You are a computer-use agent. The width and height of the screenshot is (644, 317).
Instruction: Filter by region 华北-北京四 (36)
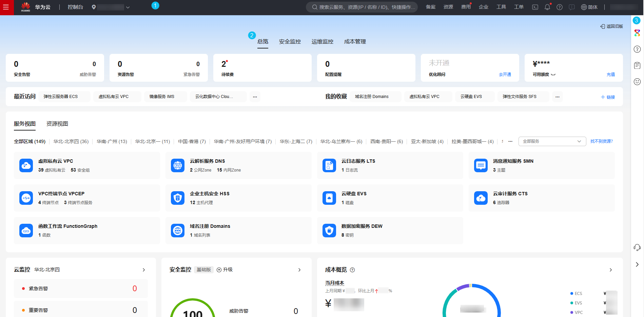71,141
